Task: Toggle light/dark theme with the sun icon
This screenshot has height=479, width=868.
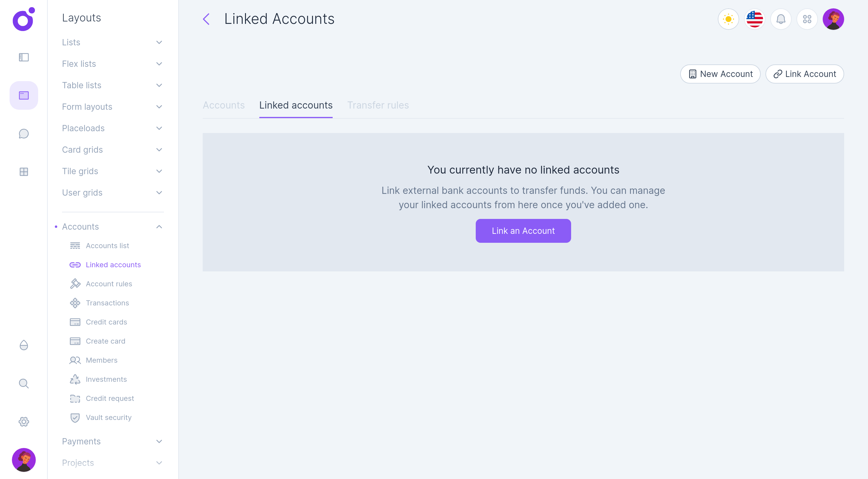Action: click(728, 19)
